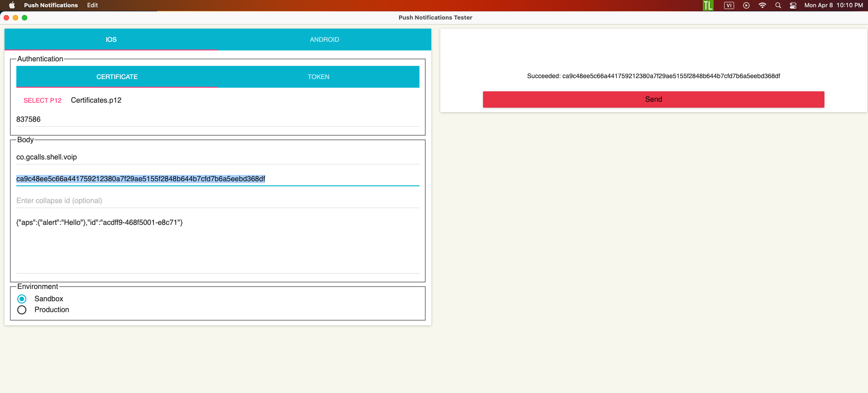Open the Wi-Fi status menu
Image resolution: width=868 pixels, height=393 pixels.
pyautogui.click(x=762, y=5)
